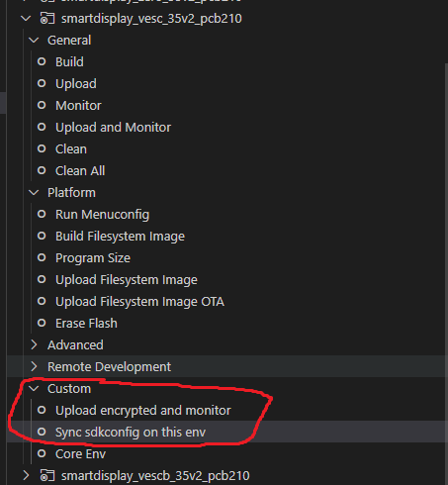Viewport: 448px width, 485px height.
Task: Run Sync sdkconfig on this env
Action: (x=131, y=433)
